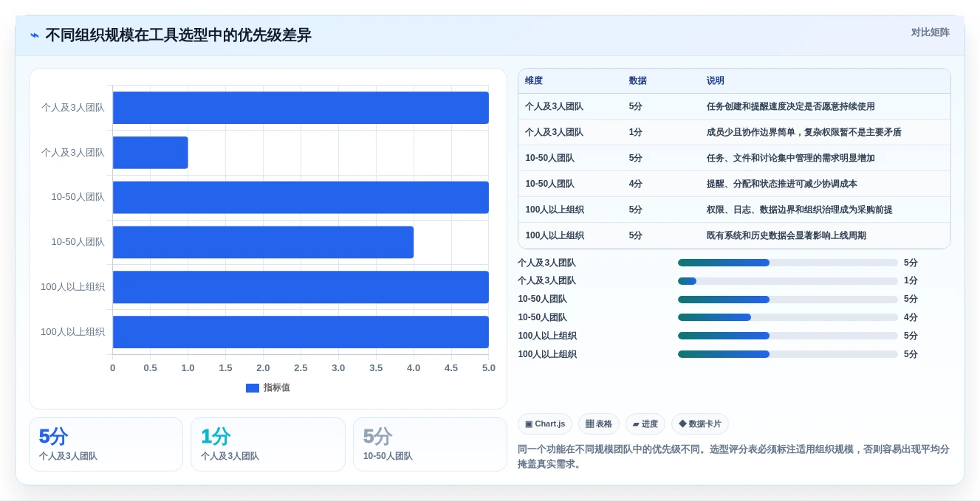Click the blue 指标值 legend color box
The height and width of the screenshot is (501, 980).
(253, 387)
